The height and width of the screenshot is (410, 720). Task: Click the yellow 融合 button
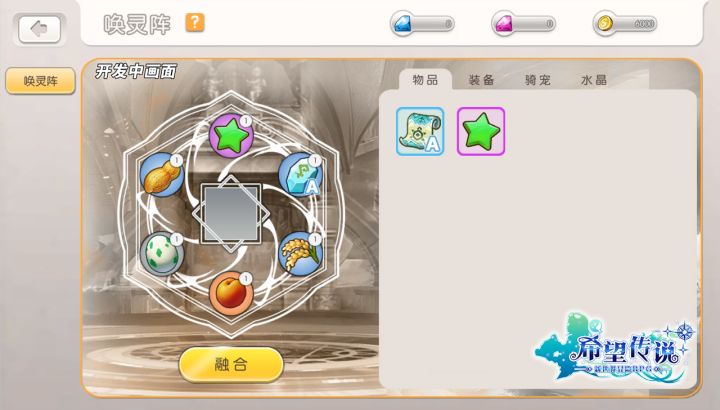tap(231, 365)
